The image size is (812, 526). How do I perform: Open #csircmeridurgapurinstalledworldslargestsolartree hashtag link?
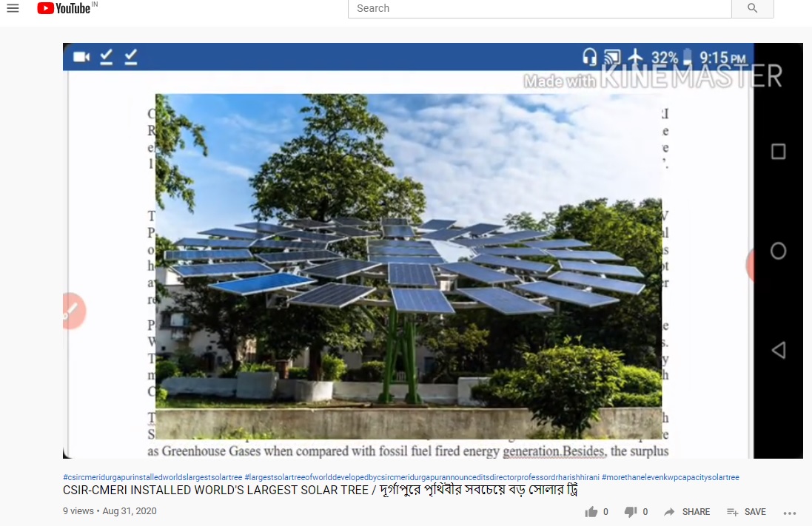pos(152,477)
